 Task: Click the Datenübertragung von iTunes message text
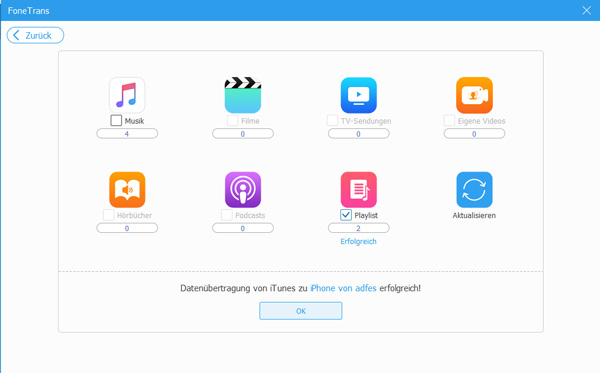click(300, 288)
